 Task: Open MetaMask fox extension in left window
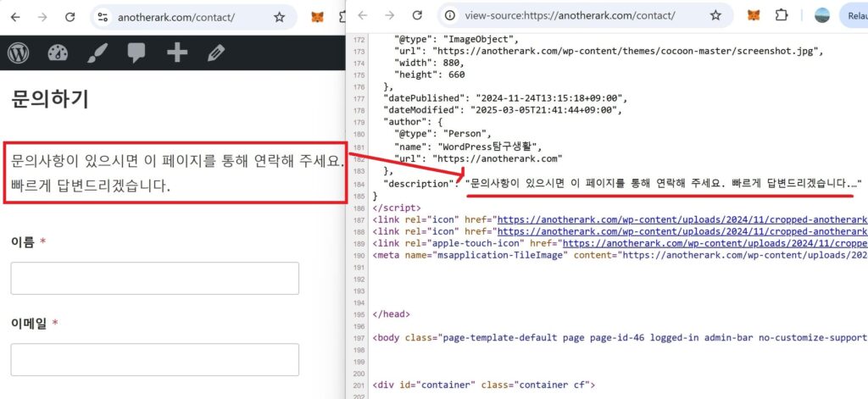tap(317, 17)
